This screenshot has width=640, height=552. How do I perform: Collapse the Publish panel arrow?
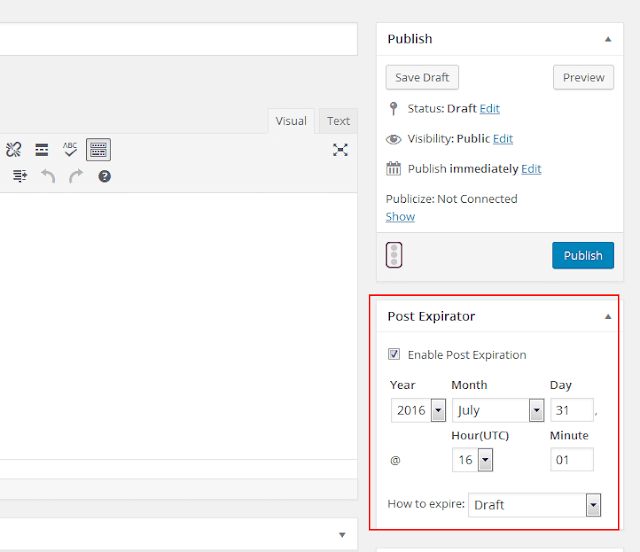pos(608,39)
